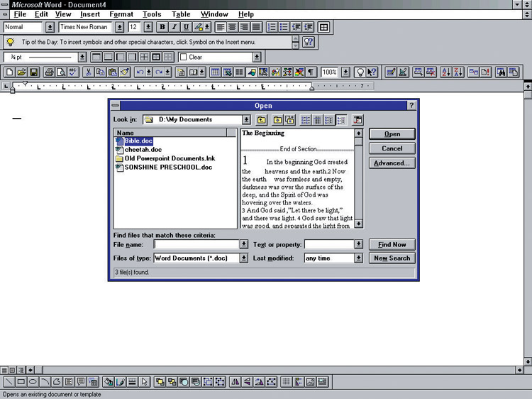The image size is (532, 399).
Task: Click the Flip Horizontal drawing icon
Action: point(235,382)
